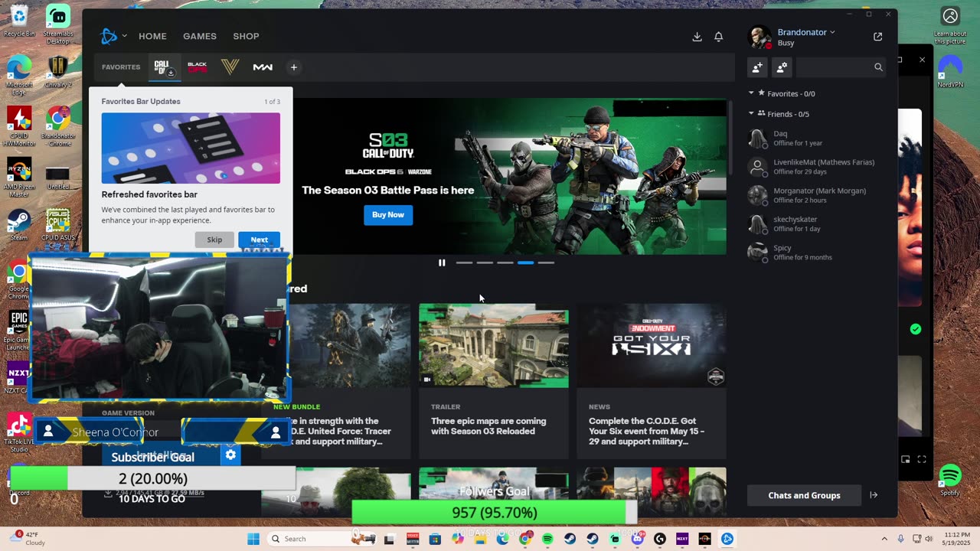Viewport: 980px width, 551px height.
Task: Jump to the first banner slide indicator
Action: [465, 262]
